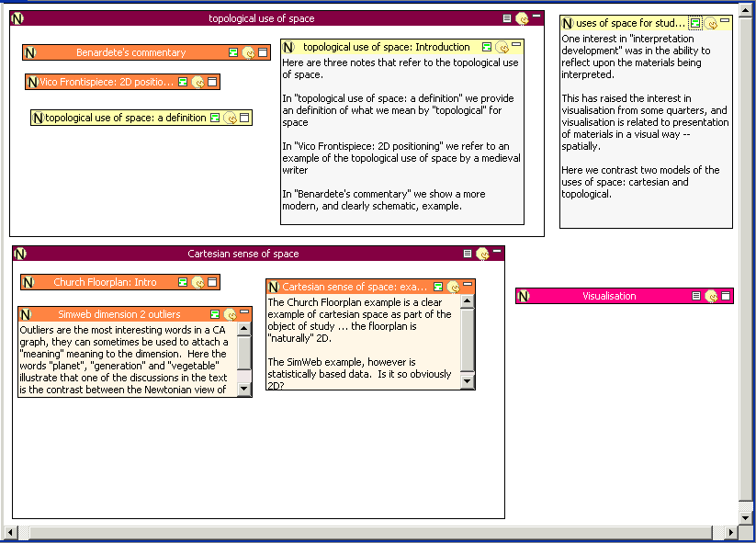This screenshot has height=543, width=756.
Task: Click scroll up arrow in Simweb outliers note
Action: (x=244, y=329)
